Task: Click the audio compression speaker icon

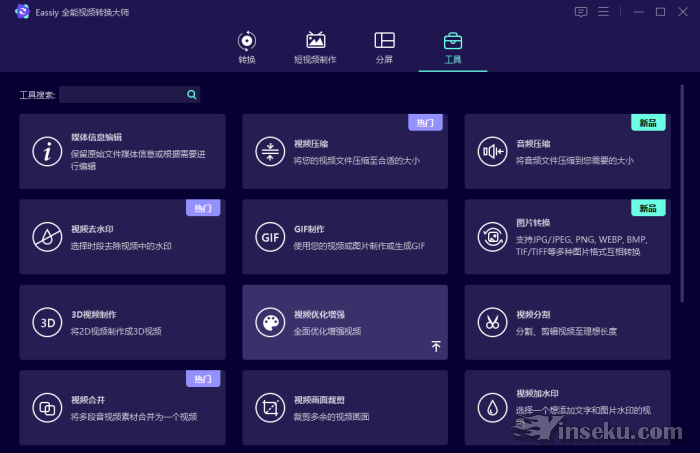Action: coord(492,152)
